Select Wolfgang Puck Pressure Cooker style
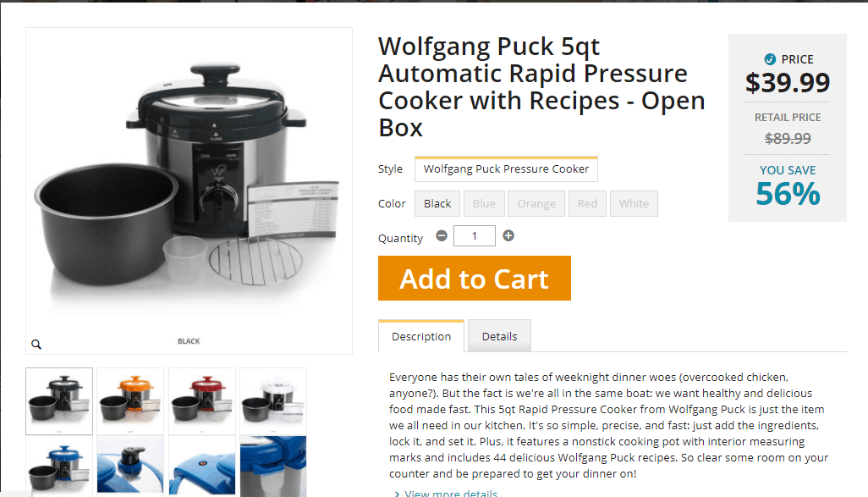This screenshot has width=868, height=497. click(x=506, y=169)
